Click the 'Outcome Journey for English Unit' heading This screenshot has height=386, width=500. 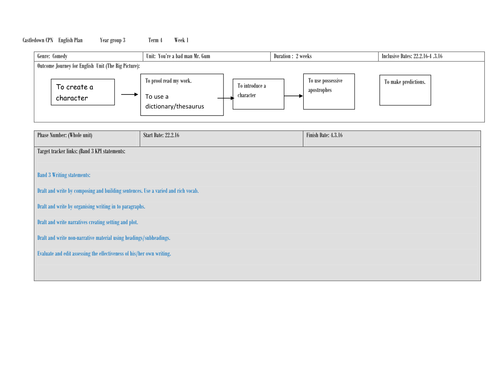click(88, 66)
